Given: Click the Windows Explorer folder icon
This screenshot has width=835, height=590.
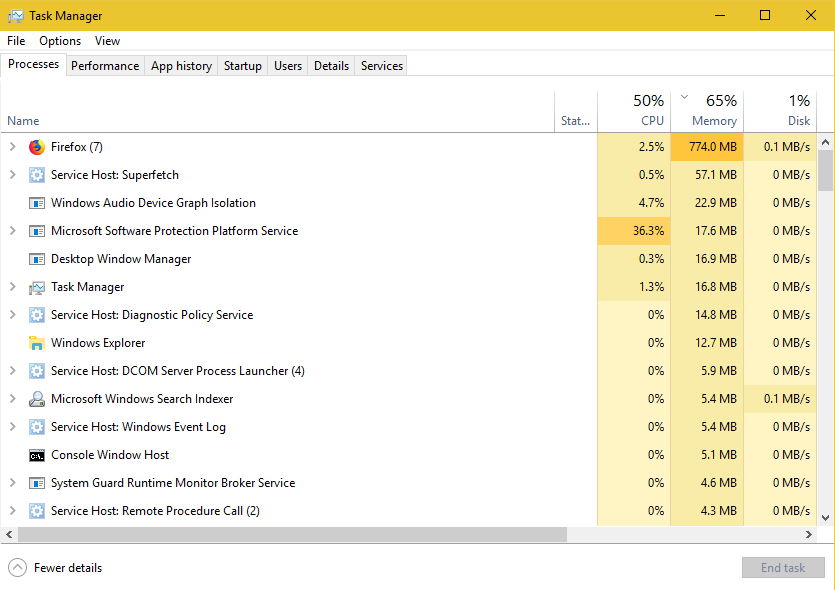Looking at the screenshot, I should point(37,343).
